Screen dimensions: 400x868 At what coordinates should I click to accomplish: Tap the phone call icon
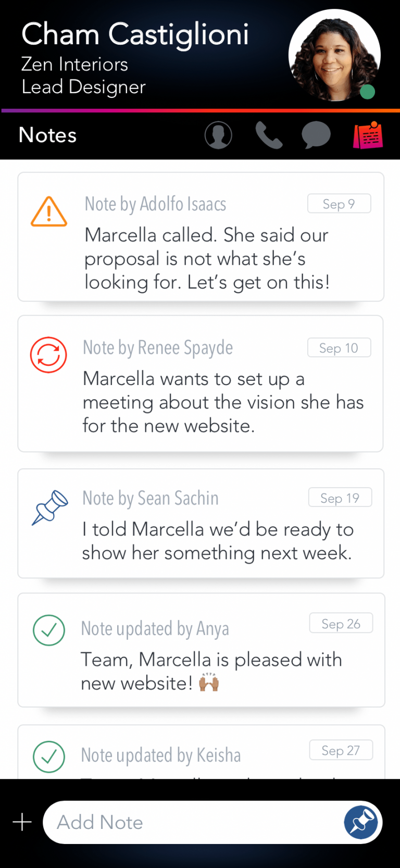pos(269,135)
